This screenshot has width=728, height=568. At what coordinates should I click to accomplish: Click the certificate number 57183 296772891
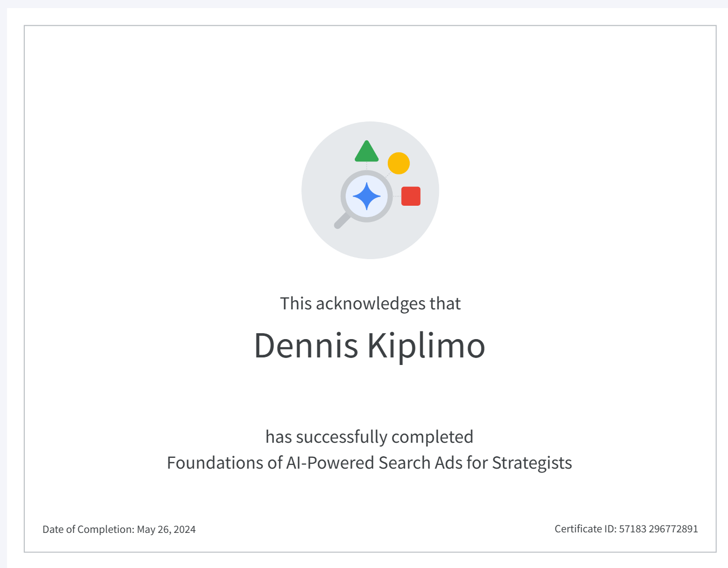pyautogui.click(x=658, y=529)
